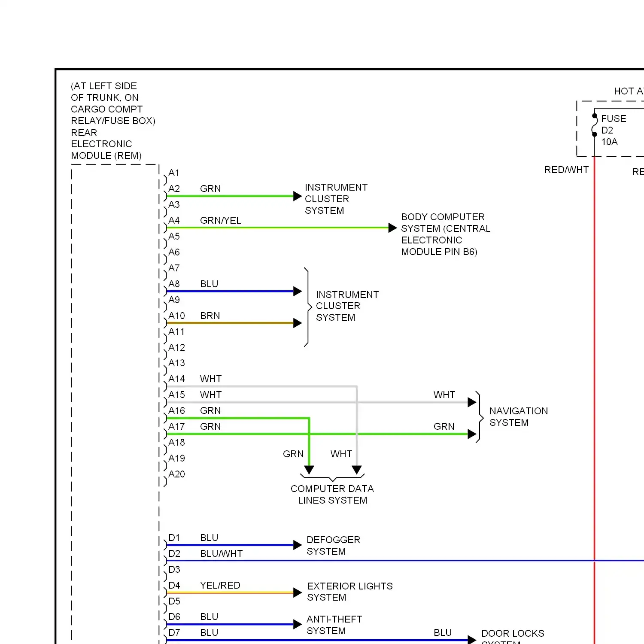Click the GRN wire label at pin A17
The width and height of the screenshot is (644, 644).
coord(210,427)
